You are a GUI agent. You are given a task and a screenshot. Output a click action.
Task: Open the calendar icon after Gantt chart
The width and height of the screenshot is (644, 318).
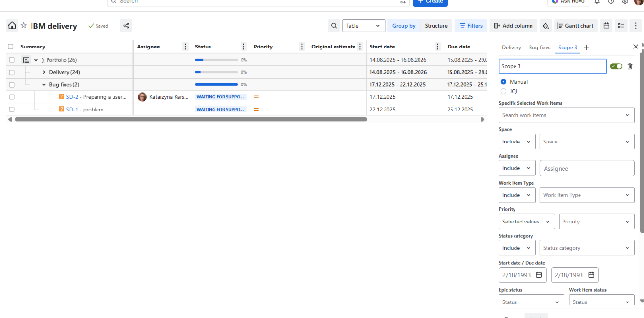pos(606,26)
